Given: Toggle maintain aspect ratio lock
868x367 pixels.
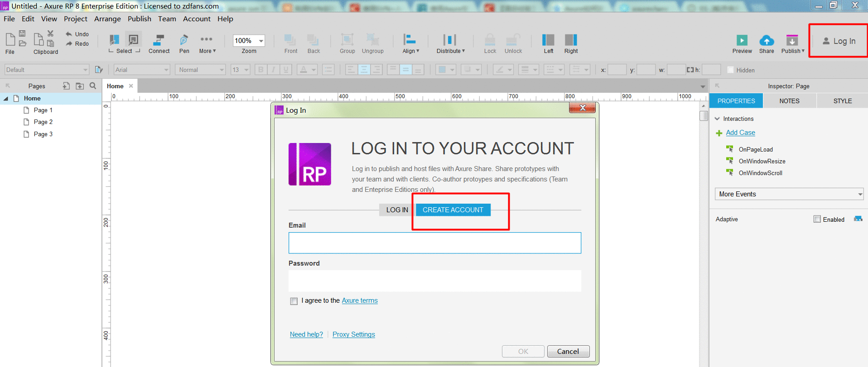Looking at the screenshot, I should pos(690,70).
